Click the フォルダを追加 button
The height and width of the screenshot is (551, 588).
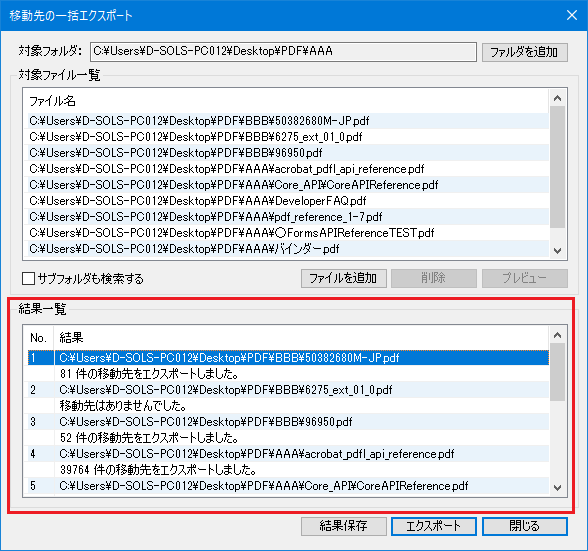(524, 52)
